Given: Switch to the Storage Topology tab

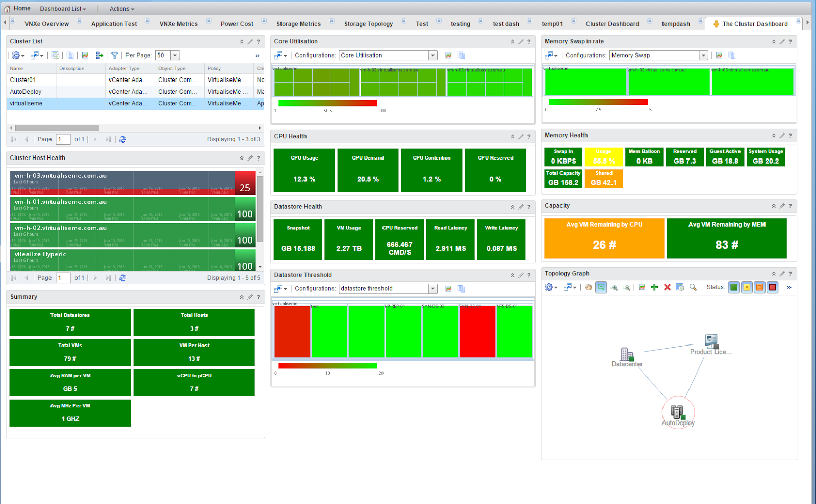Looking at the screenshot, I should point(368,24).
